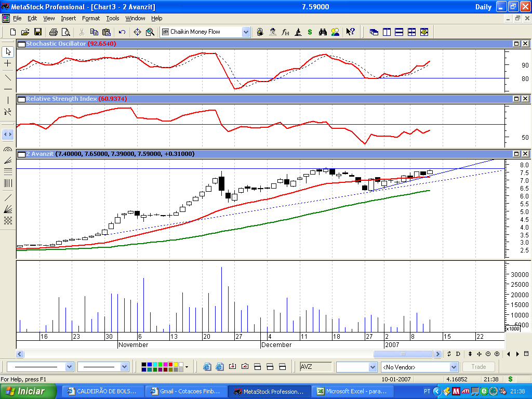
Task: Maximize the 2 Avanzit price panel
Action: click(x=516, y=154)
